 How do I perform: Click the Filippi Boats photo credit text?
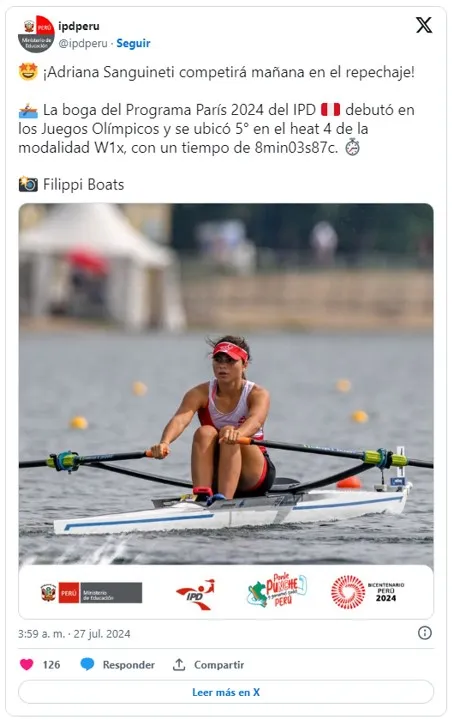tap(84, 185)
